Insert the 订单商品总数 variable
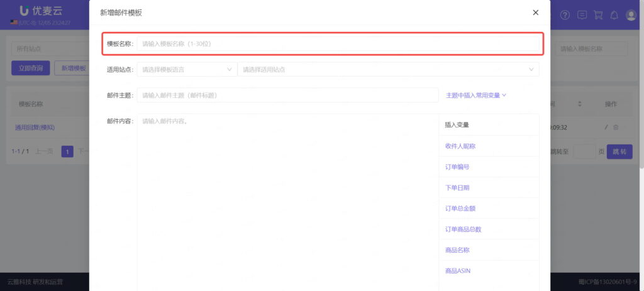 pos(463,229)
